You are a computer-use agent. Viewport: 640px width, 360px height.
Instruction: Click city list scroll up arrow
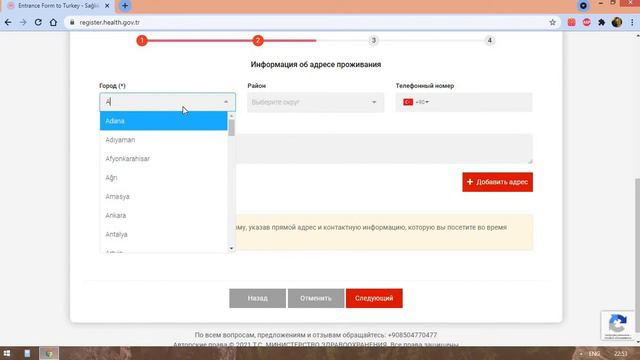[231, 116]
